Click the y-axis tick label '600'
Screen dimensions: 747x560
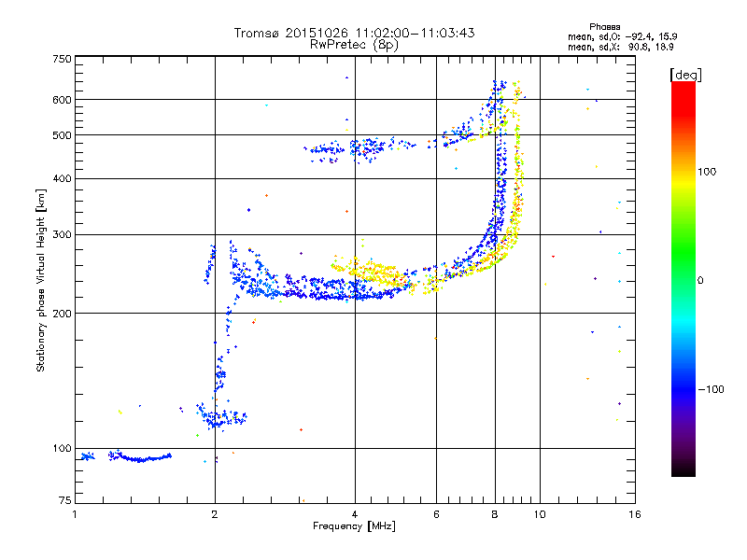pyautogui.click(x=62, y=100)
